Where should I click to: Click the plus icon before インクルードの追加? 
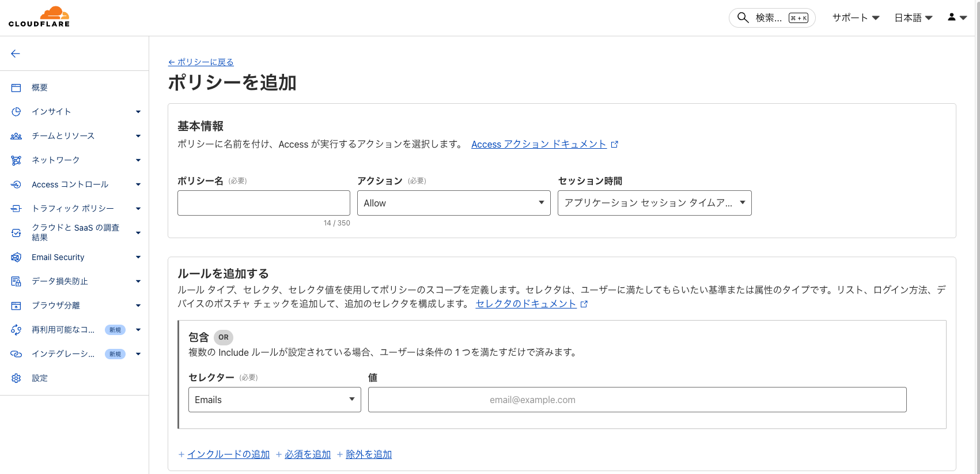tap(181, 454)
